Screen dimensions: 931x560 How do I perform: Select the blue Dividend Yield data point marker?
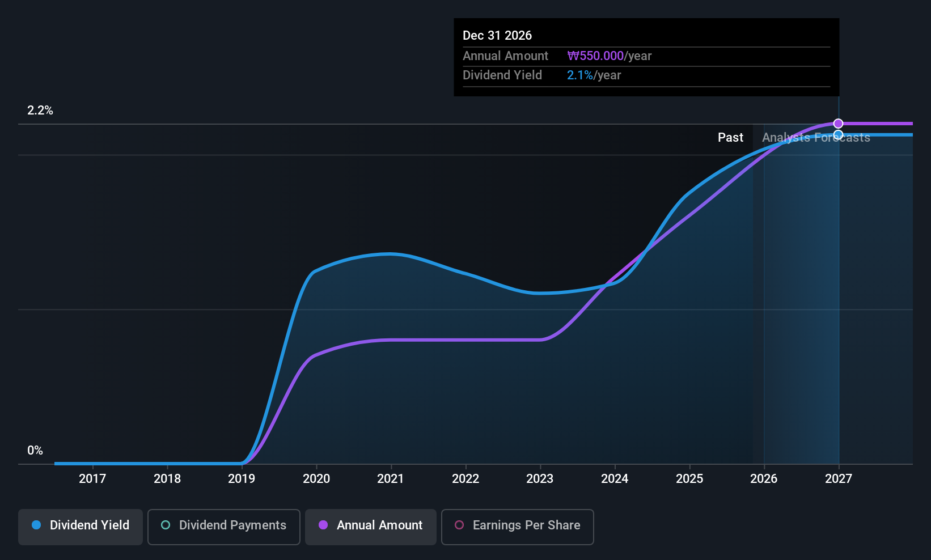pos(838,135)
